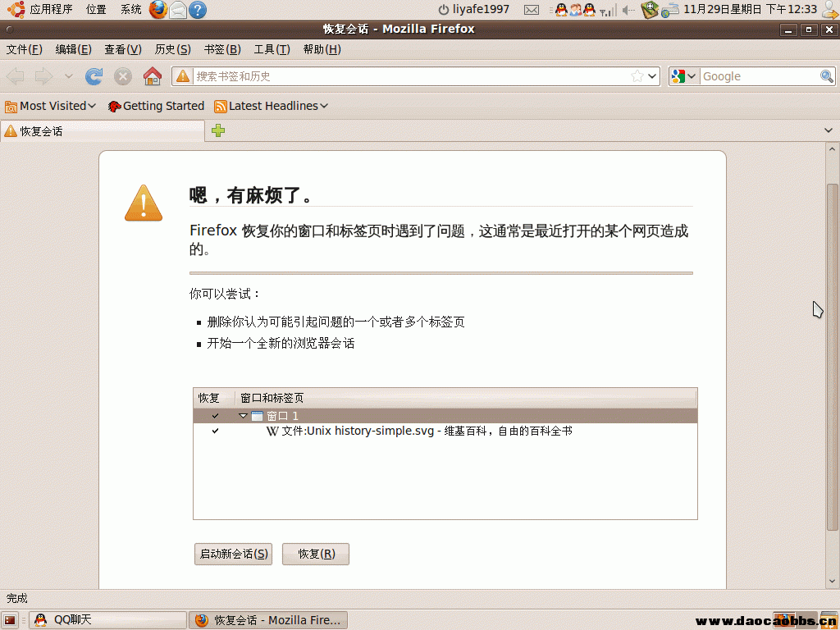
Task: Uncheck restore checkbox for 窗口 1
Action: (215, 416)
